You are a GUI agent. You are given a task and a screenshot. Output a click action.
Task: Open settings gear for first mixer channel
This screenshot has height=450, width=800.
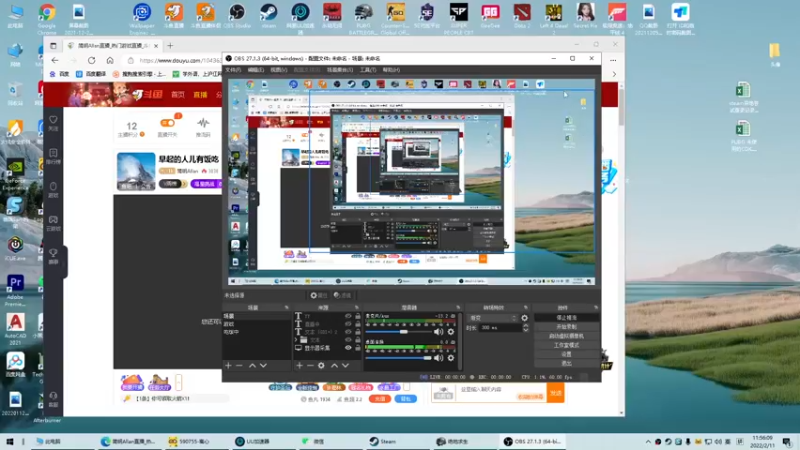[451, 332]
